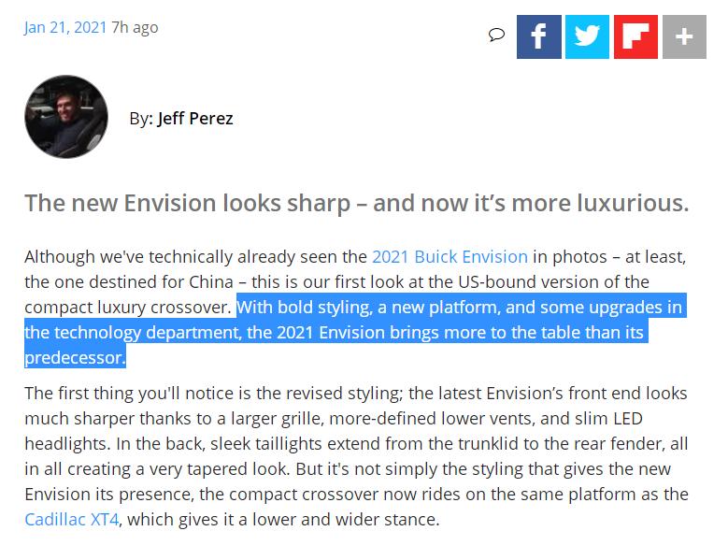Open more sharing options plus icon
The image size is (728, 560).
[x=684, y=36]
